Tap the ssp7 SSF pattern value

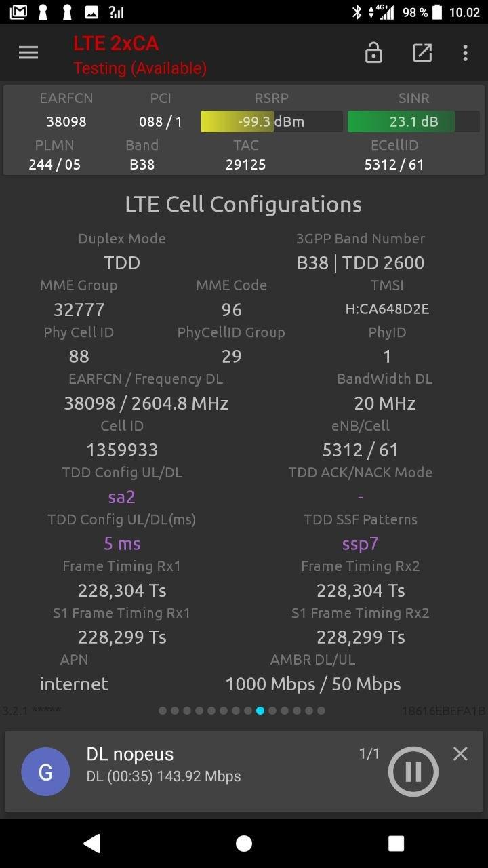[x=361, y=544]
